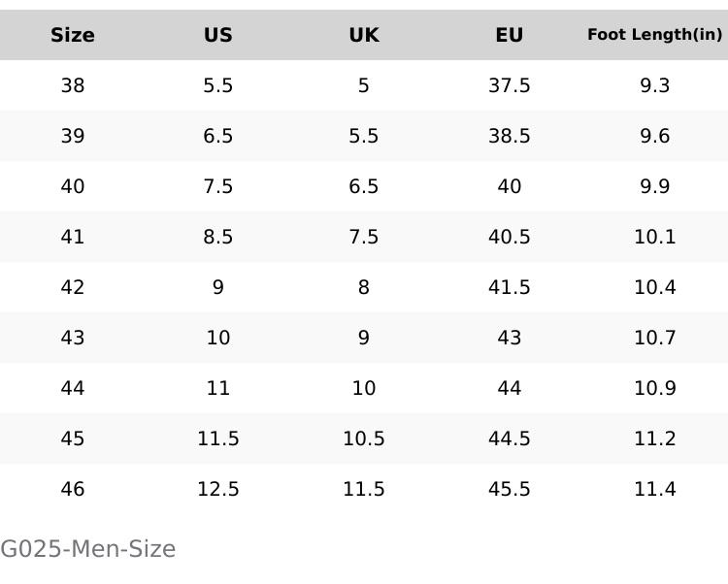
Task: Click the 9.9 foot length value
Action: pos(655,186)
